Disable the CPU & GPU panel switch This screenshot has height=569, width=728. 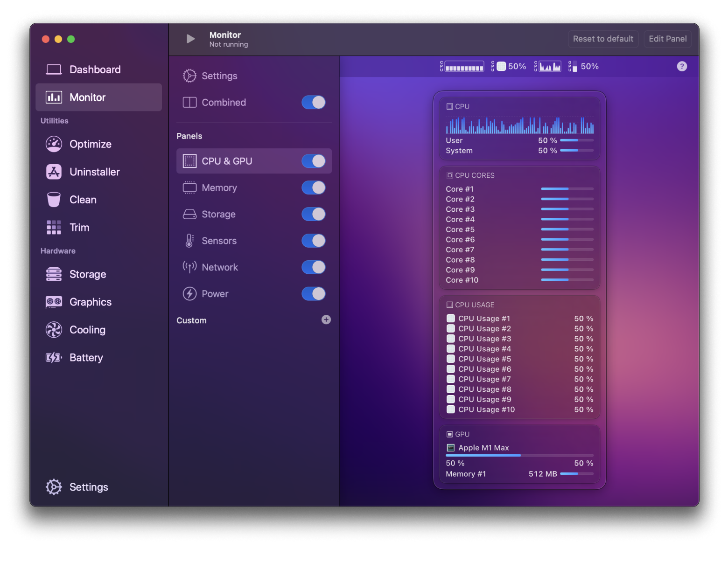(314, 161)
